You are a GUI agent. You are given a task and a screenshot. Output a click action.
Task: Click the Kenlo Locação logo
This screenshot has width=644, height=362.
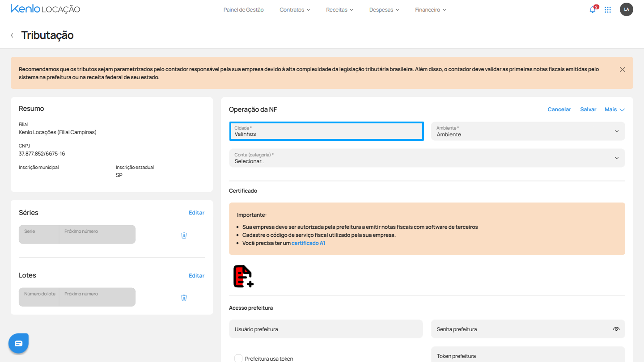pyautogui.click(x=45, y=9)
